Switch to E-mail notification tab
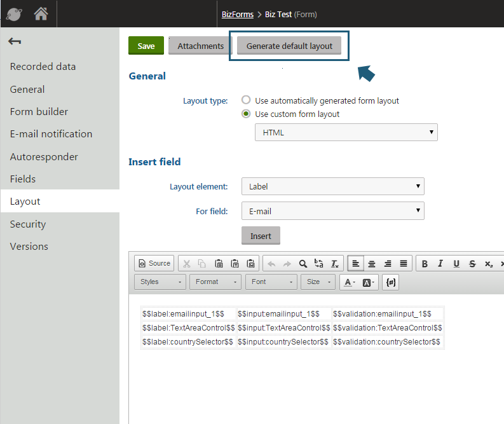This screenshot has height=424, width=504. click(51, 133)
